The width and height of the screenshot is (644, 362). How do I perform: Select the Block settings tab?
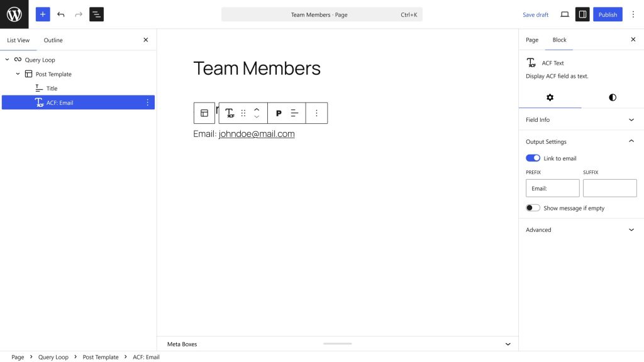[559, 40]
